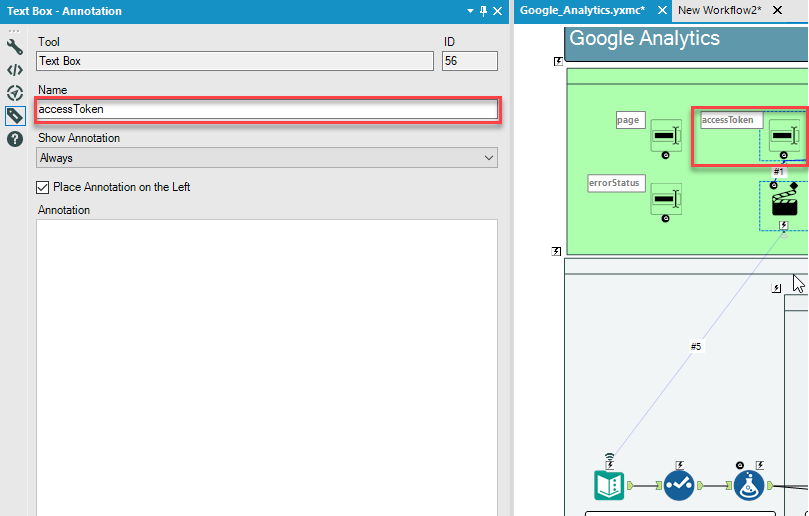Collapse the green container lightning toggle

[x=556, y=251]
